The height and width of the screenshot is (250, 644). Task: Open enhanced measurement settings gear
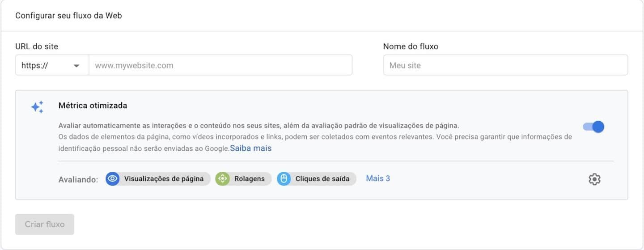click(x=594, y=179)
